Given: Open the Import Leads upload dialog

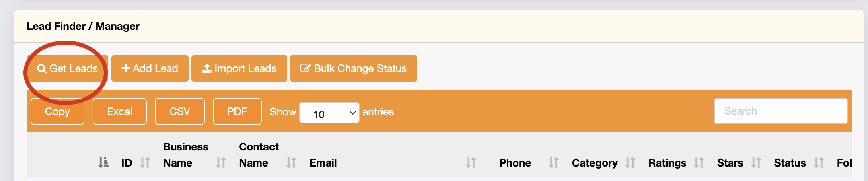Looking at the screenshot, I should click(239, 68).
